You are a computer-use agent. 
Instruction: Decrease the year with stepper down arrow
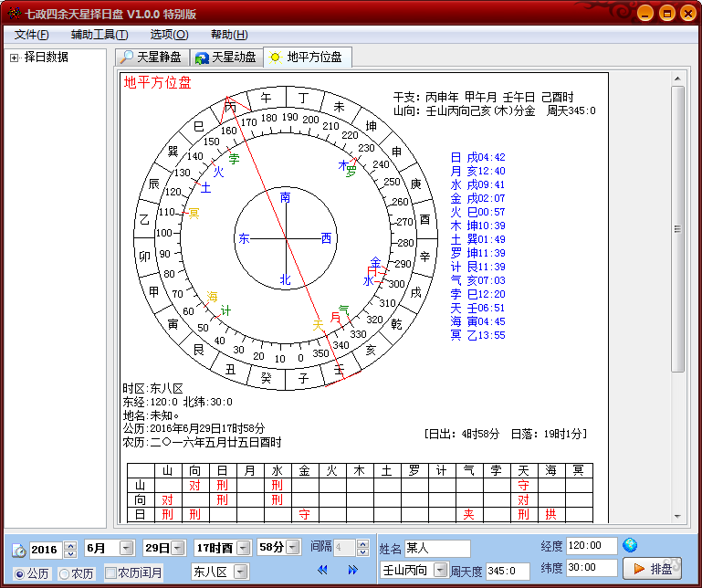pos(70,554)
